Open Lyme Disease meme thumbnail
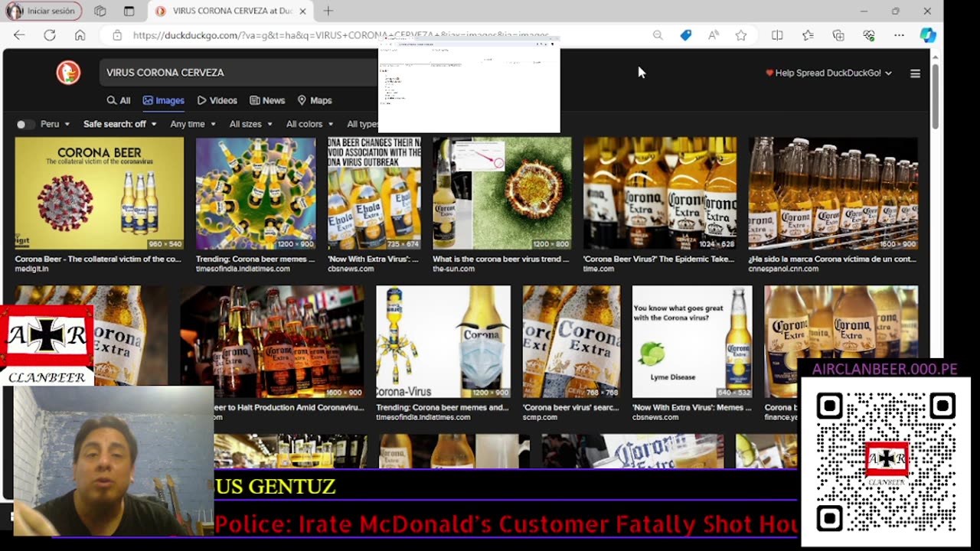 692,342
